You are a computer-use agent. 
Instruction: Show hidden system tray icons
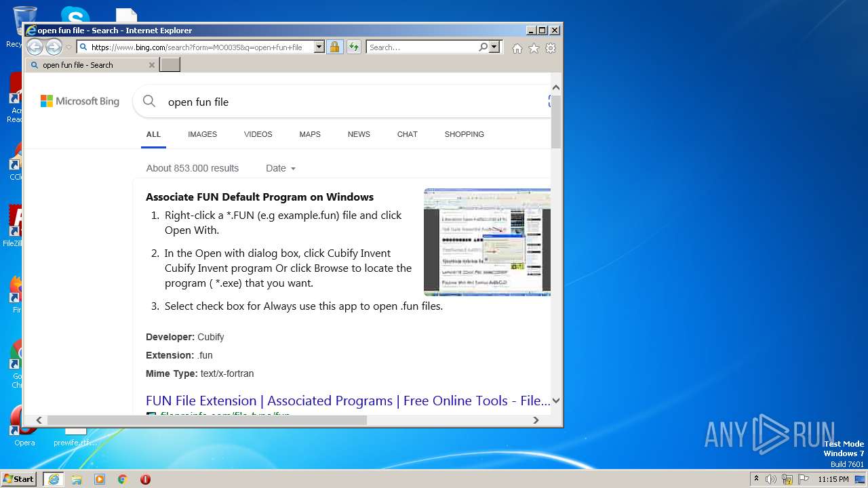(756, 479)
